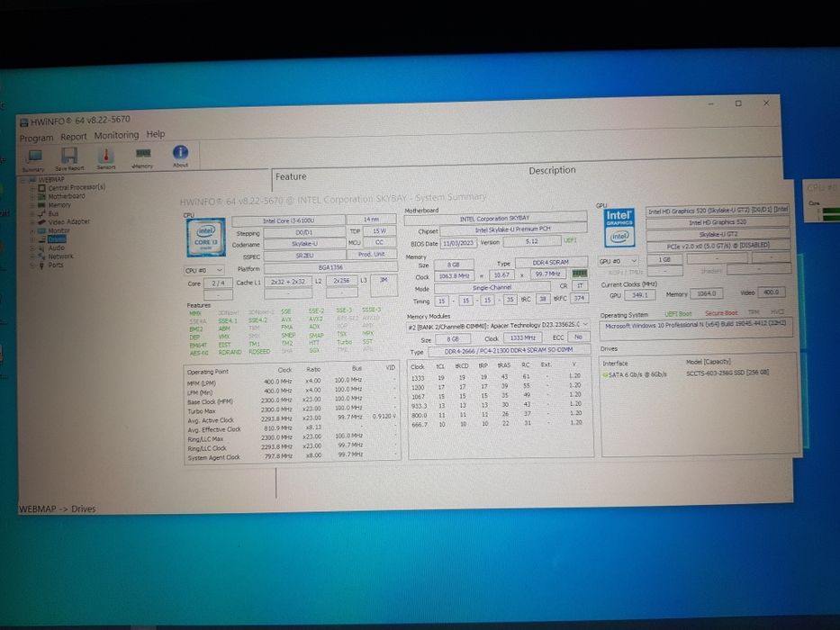Click the SCCTS-603-256G SSD drive entry
This screenshot has height=630, width=840.
(x=727, y=373)
